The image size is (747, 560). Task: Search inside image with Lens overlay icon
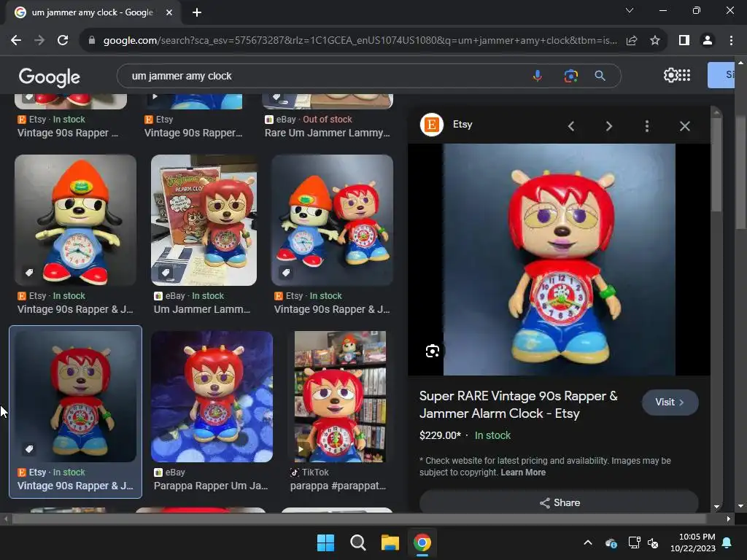[x=432, y=351]
